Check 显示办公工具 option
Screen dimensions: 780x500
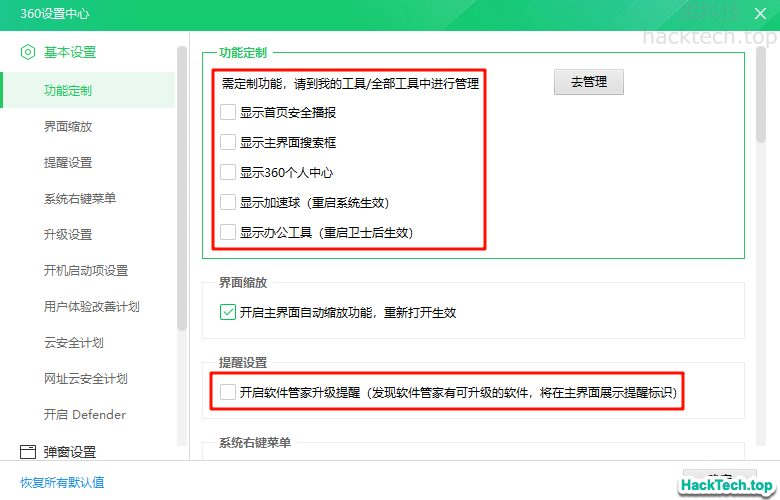coord(228,232)
